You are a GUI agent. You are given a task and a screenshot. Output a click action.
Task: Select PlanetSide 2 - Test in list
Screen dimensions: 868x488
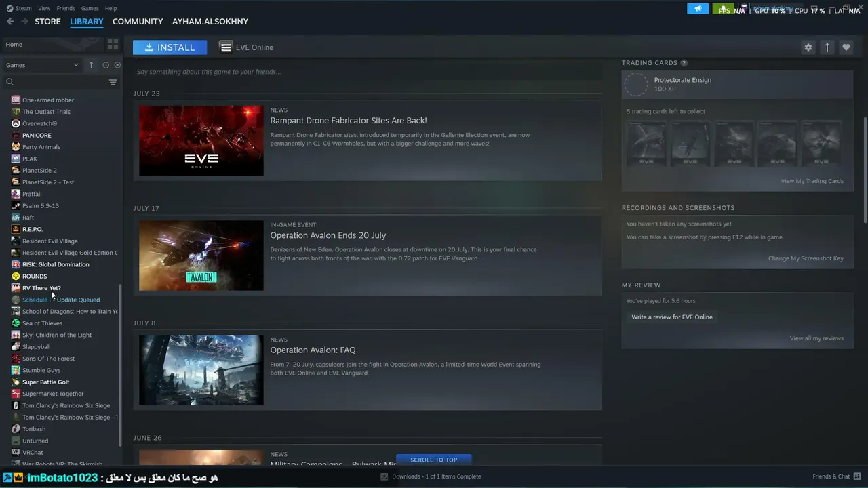pyautogui.click(x=48, y=182)
